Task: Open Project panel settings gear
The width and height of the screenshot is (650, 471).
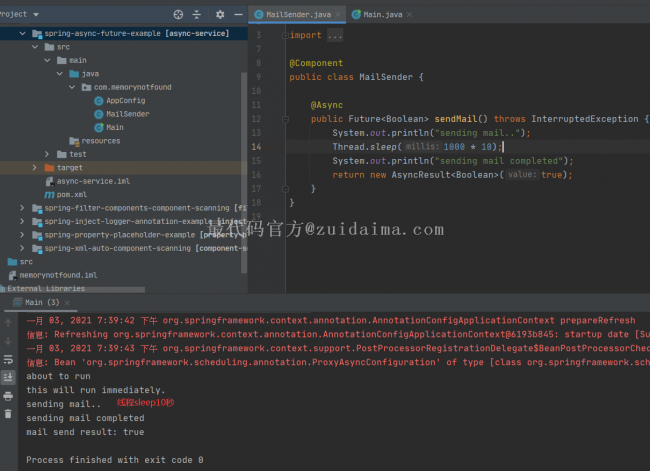Action: coord(220,15)
